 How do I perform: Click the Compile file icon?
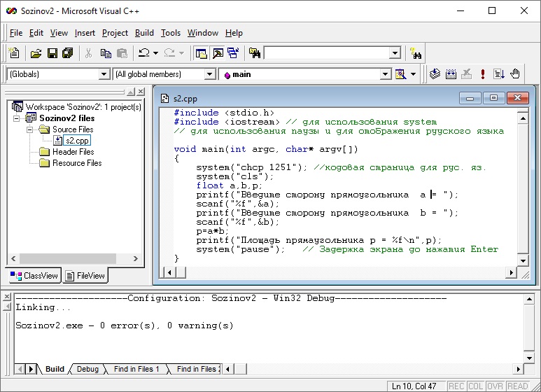[x=435, y=73]
